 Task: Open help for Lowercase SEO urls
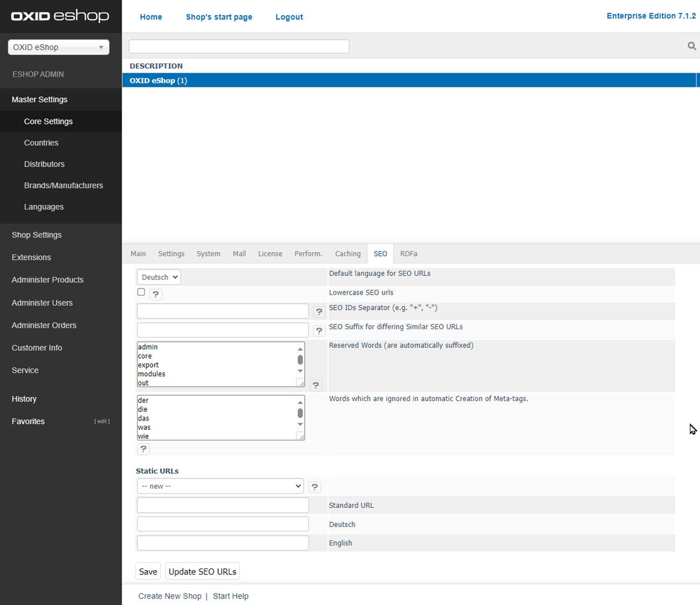[x=155, y=294]
